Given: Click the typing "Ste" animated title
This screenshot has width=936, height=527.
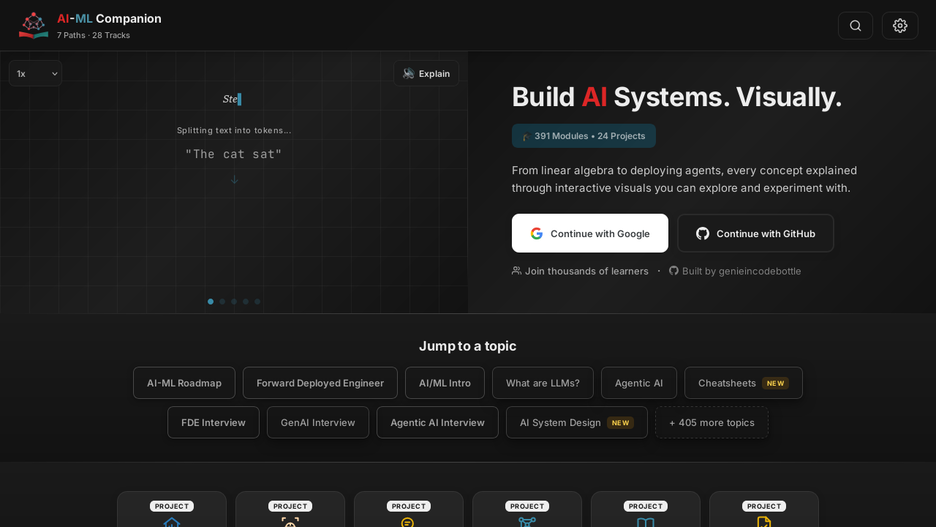Looking at the screenshot, I should coord(232,99).
